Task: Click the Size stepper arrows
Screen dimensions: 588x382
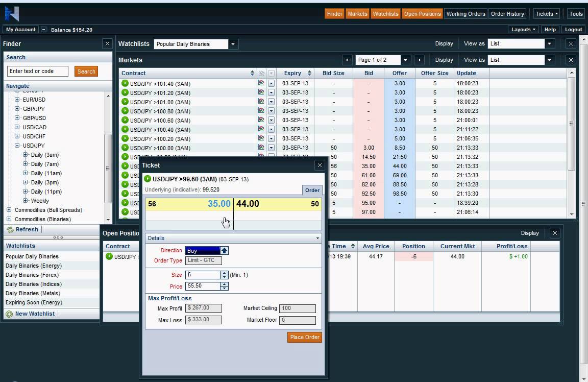Action: [224, 275]
